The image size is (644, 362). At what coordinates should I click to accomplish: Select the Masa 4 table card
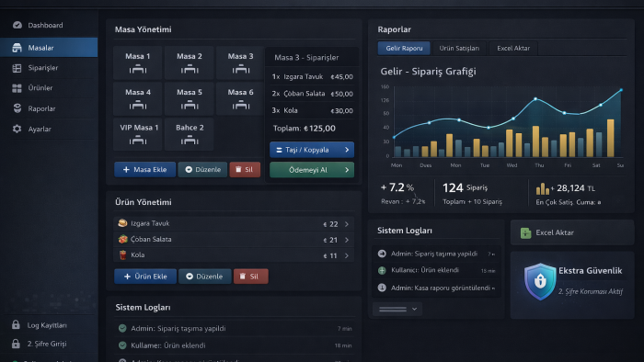coord(138,98)
